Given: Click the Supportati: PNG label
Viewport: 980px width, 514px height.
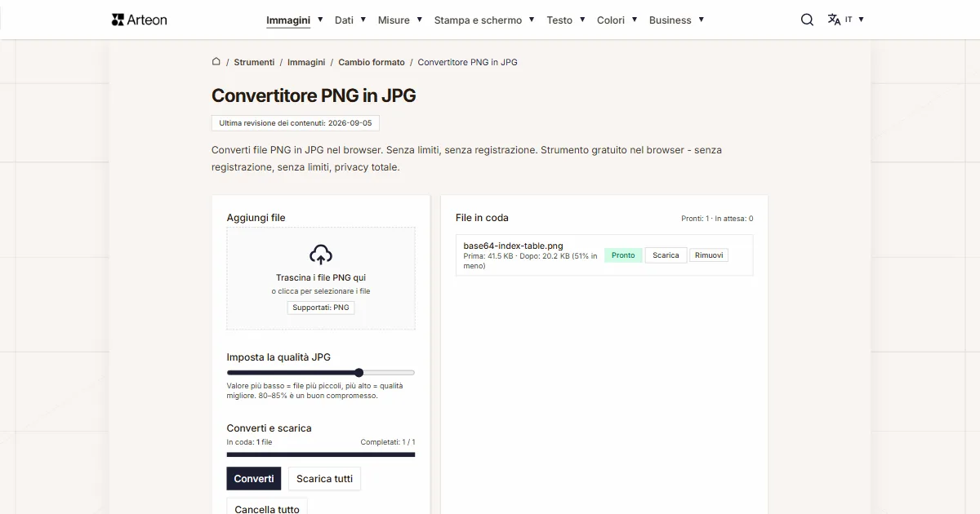Looking at the screenshot, I should coord(321,308).
